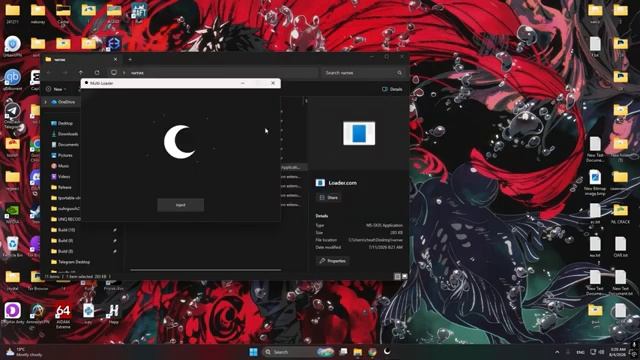Open File Explorer from the taskbar

(x=358, y=352)
